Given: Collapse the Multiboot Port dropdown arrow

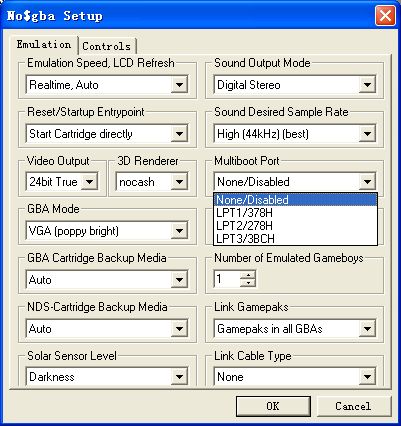Looking at the screenshot, I should click(x=367, y=182).
